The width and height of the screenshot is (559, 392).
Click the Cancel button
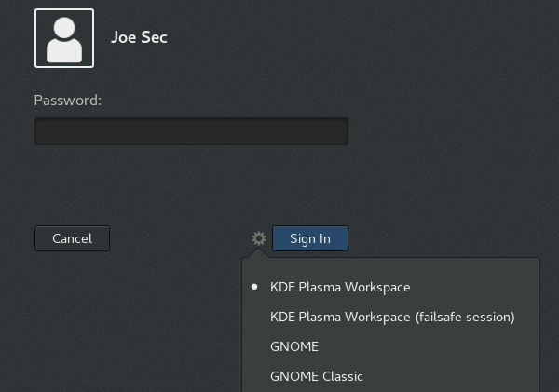pos(72,238)
